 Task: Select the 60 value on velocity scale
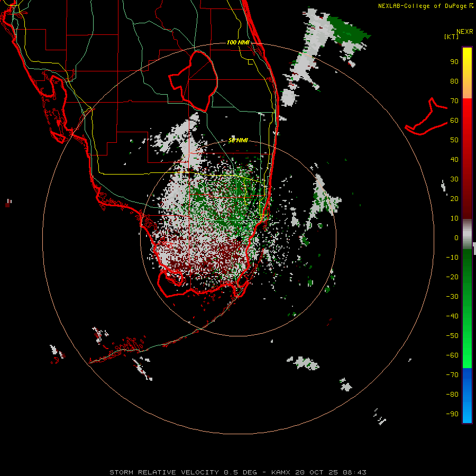pos(454,121)
